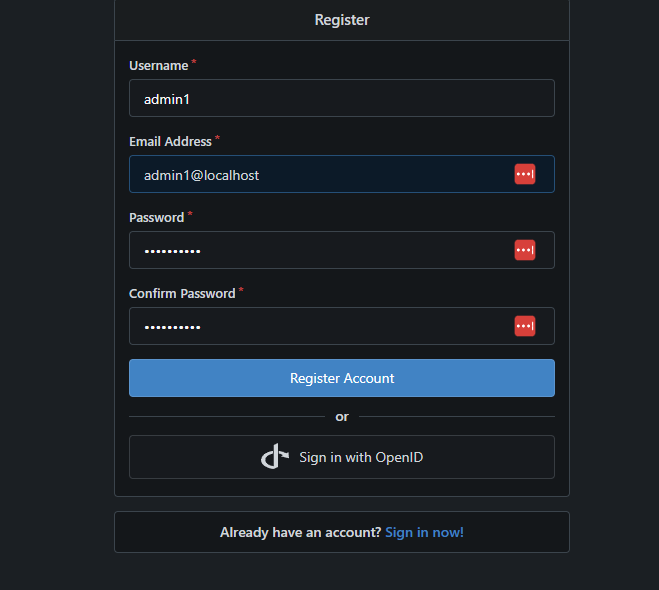The image size is (659, 590).
Task: Click the red asterisk beside Username
Action: 194,63
